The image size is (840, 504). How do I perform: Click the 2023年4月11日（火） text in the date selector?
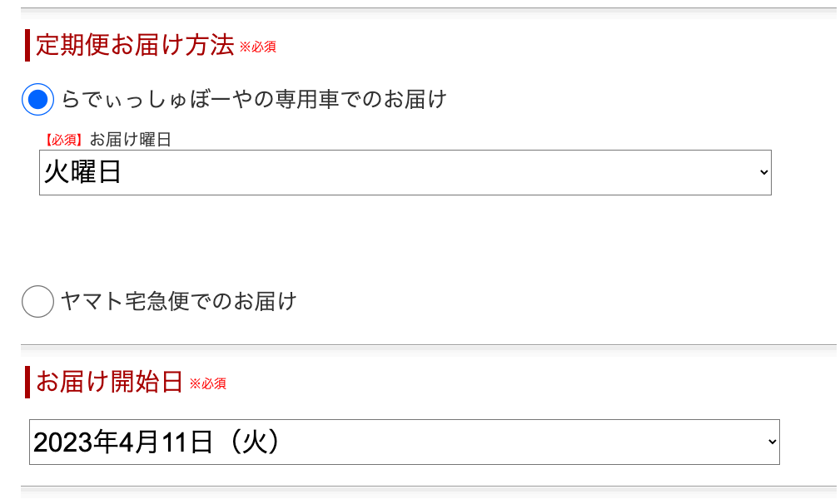click(156, 442)
